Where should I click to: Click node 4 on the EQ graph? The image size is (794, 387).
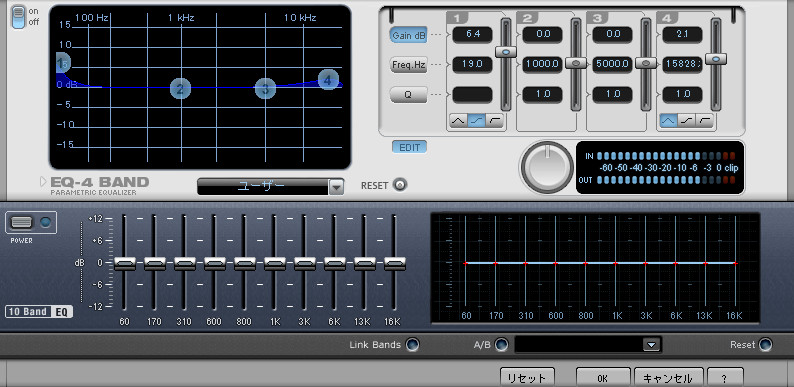point(328,80)
